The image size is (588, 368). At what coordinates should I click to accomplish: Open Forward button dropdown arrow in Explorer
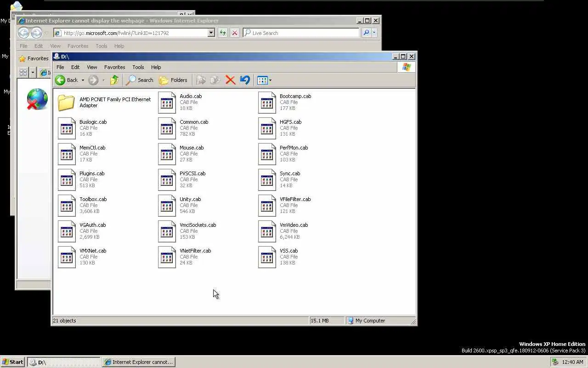pos(103,80)
